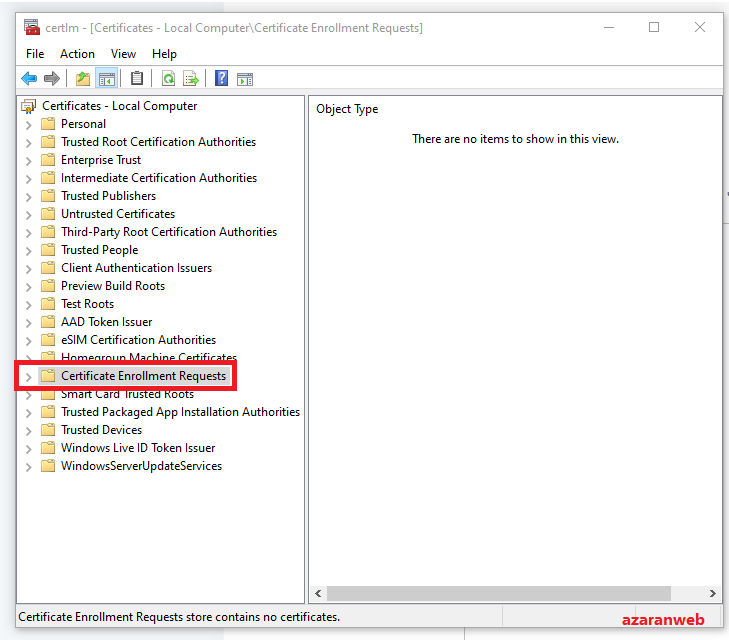Viewport: 729px width, 640px height.
Task: Expand the Certificate Enrollment Requests chevron
Action: click(28, 377)
